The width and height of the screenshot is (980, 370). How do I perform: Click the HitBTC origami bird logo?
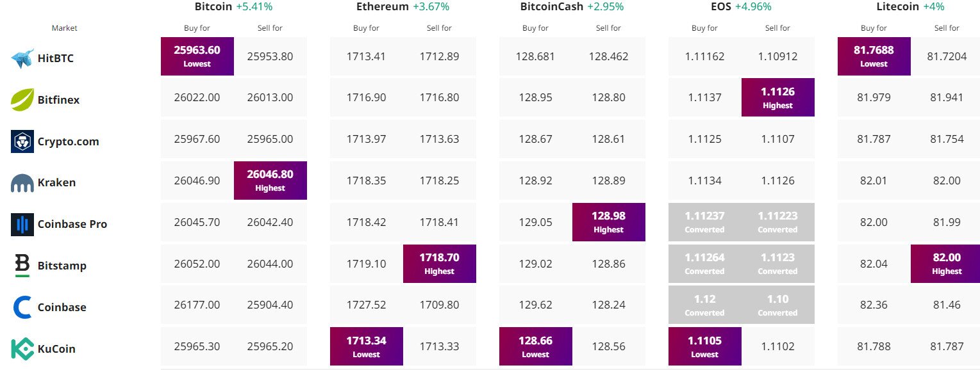pos(22,58)
